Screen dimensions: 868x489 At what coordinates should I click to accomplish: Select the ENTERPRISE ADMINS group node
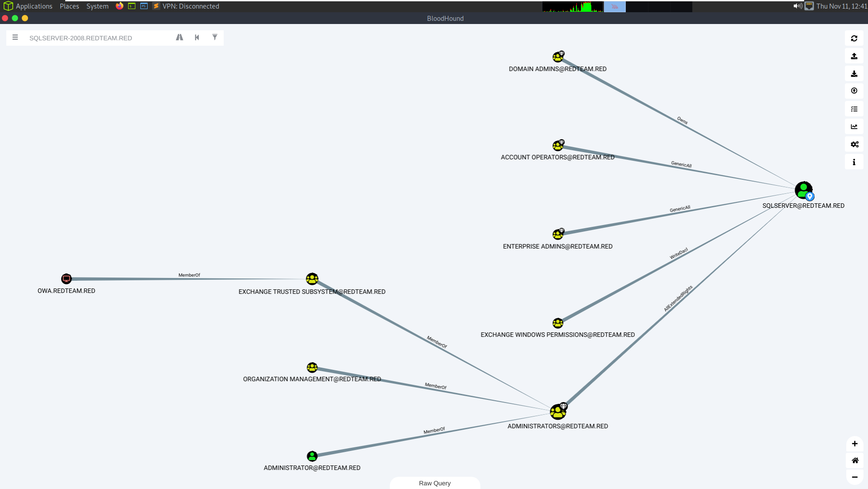pyautogui.click(x=558, y=234)
